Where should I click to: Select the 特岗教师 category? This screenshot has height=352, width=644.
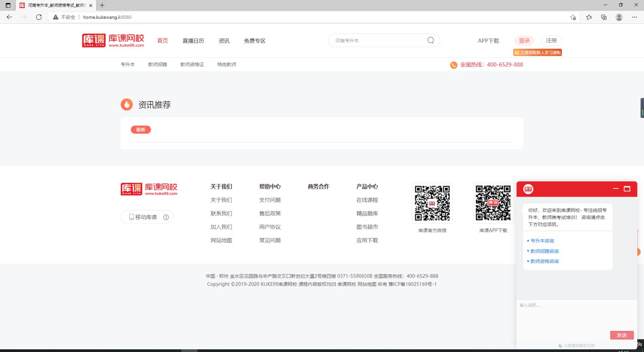(x=227, y=64)
